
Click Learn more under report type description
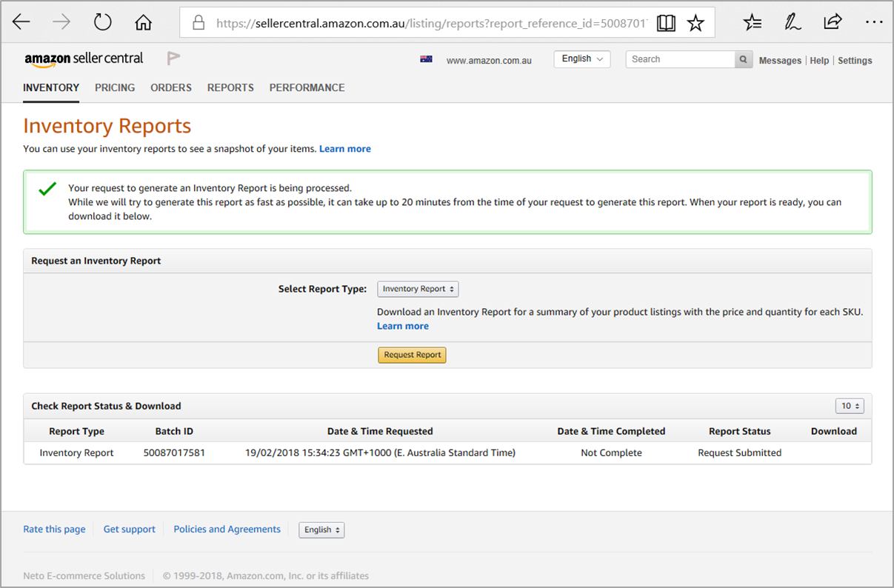click(403, 327)
